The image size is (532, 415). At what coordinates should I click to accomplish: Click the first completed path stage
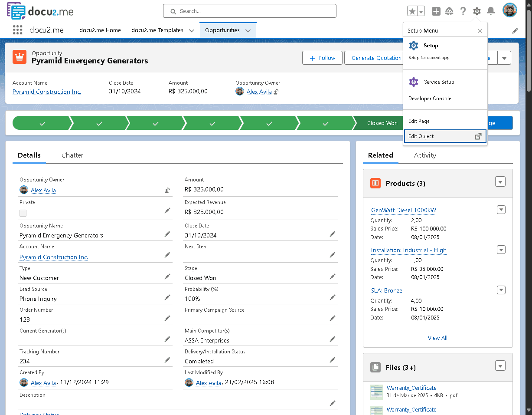[x=42, y=123]
